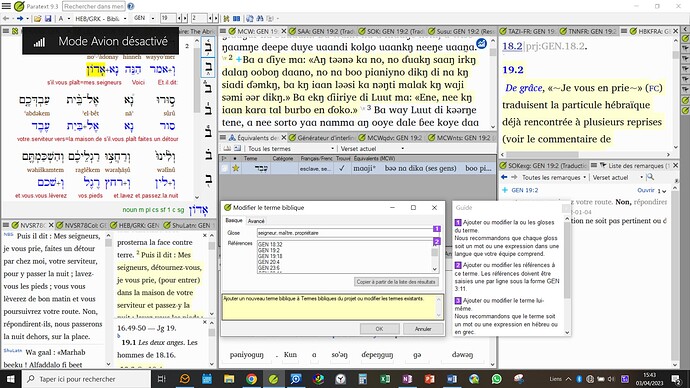Toggle the Trouvé checkmark for the term
Screen dimensions: 690x388
pyautogui.click(x=342, y=168)
